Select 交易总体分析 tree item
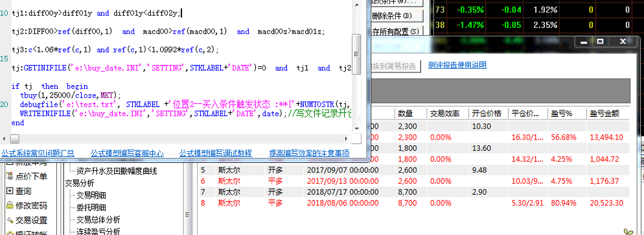 (98, 219)
